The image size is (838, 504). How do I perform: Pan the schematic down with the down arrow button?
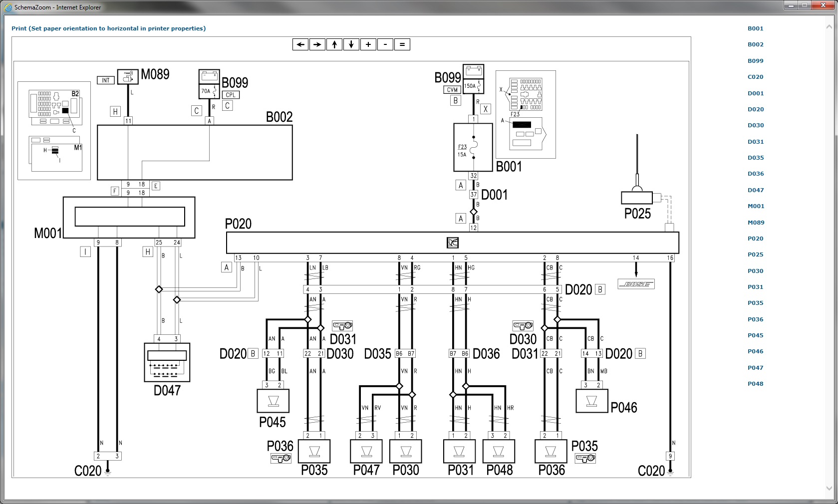351,44
